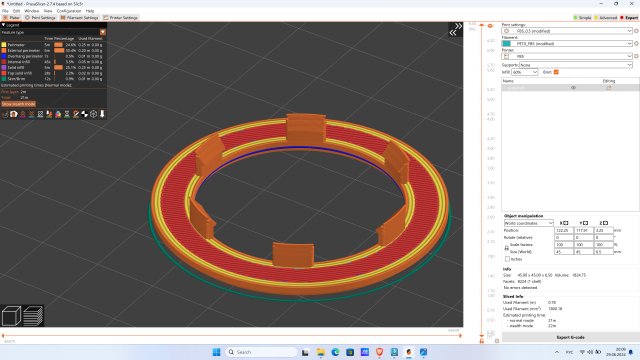The width and height of the screenshot is (640, 360).
Task: Enable the Inches checkbox
Action: click(x=507, y=259)
